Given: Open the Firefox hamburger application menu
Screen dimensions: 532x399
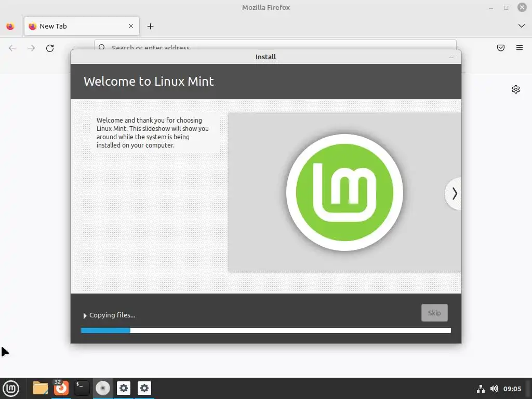Looking at the screenshot, I should point(520,48).
